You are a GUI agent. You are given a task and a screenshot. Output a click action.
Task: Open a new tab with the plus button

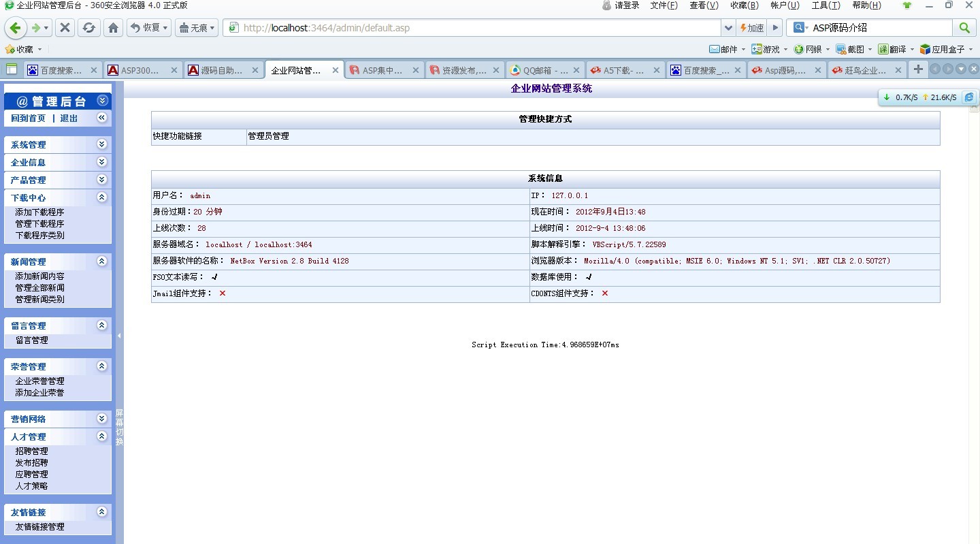[918, 69]
